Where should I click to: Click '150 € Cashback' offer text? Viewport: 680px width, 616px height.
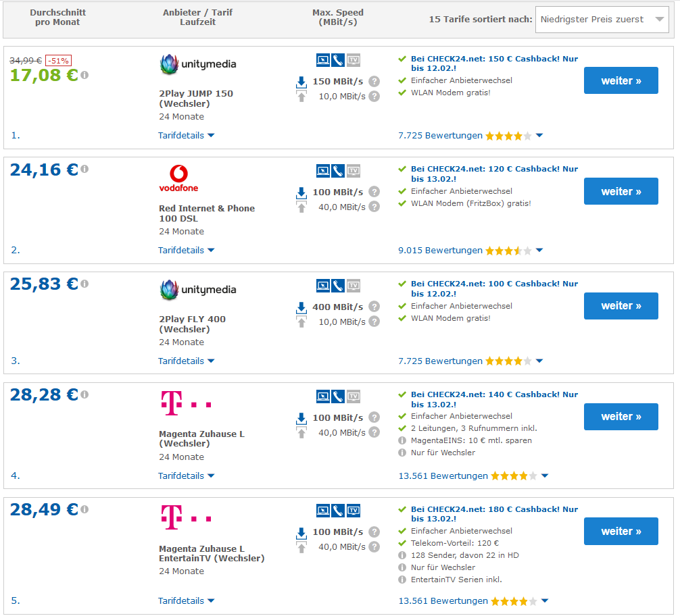pyautogui.click(x=494, y=63)
